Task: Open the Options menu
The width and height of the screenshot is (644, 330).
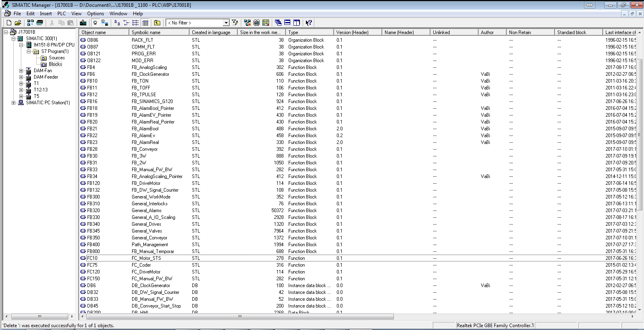Action: pos(96,14)
